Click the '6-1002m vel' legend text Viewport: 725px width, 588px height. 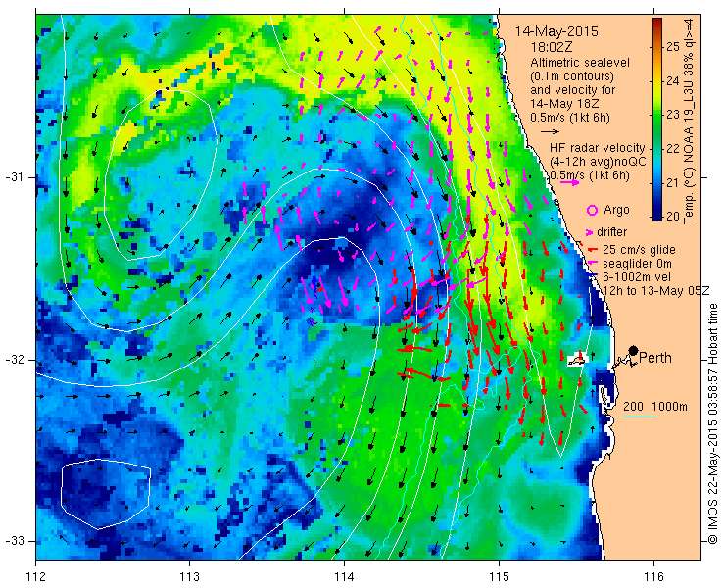[635, 276]
